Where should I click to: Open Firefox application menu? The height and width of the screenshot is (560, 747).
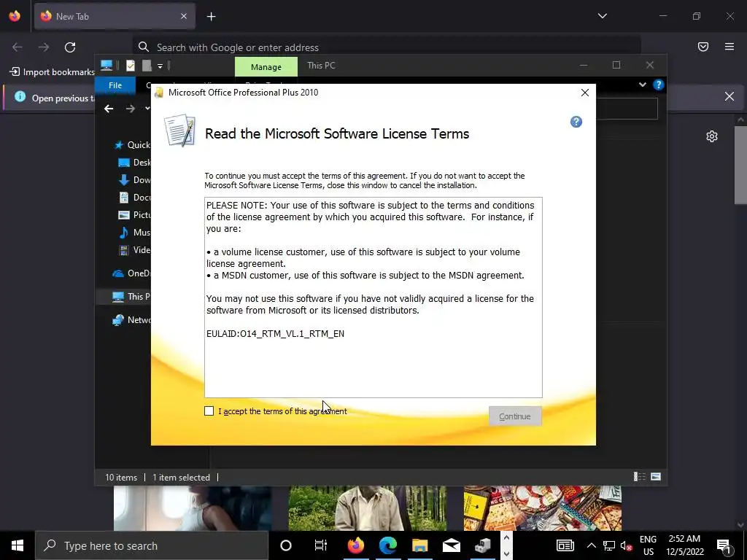(x=729, y=47)
